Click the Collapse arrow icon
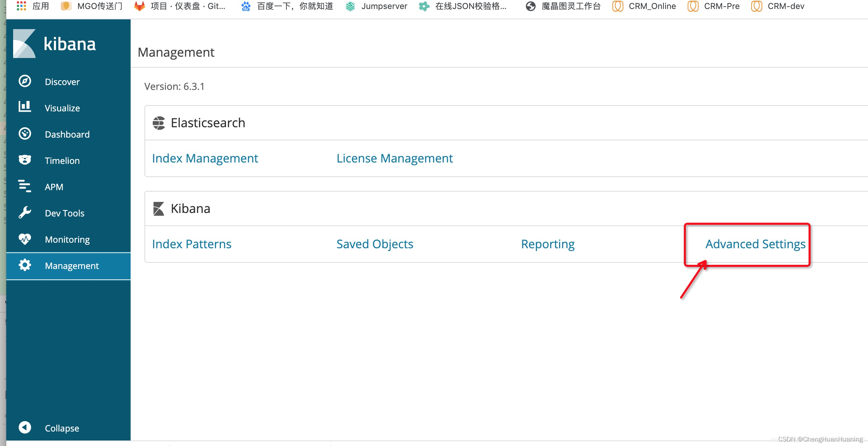This screenshot has height=446, width=868. (x=25, y=428)
